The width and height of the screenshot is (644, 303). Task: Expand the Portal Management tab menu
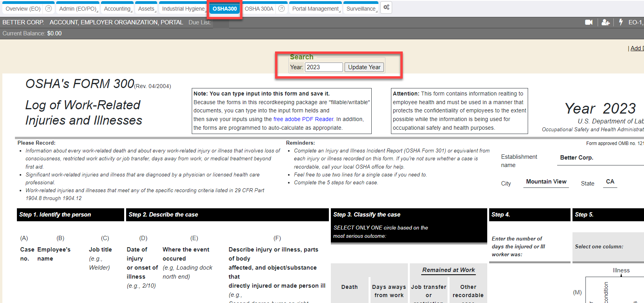coord(315,9)
